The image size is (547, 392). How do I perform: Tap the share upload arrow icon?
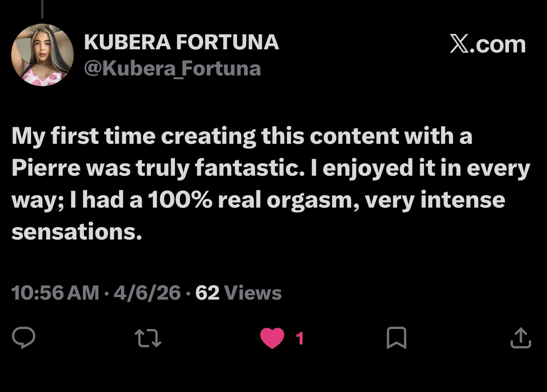(x=520, y=338)
